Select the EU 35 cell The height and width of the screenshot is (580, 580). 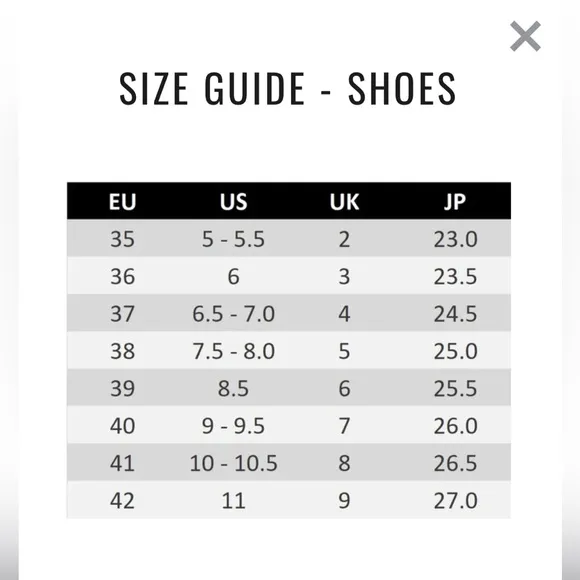click(x=122, y=239)
